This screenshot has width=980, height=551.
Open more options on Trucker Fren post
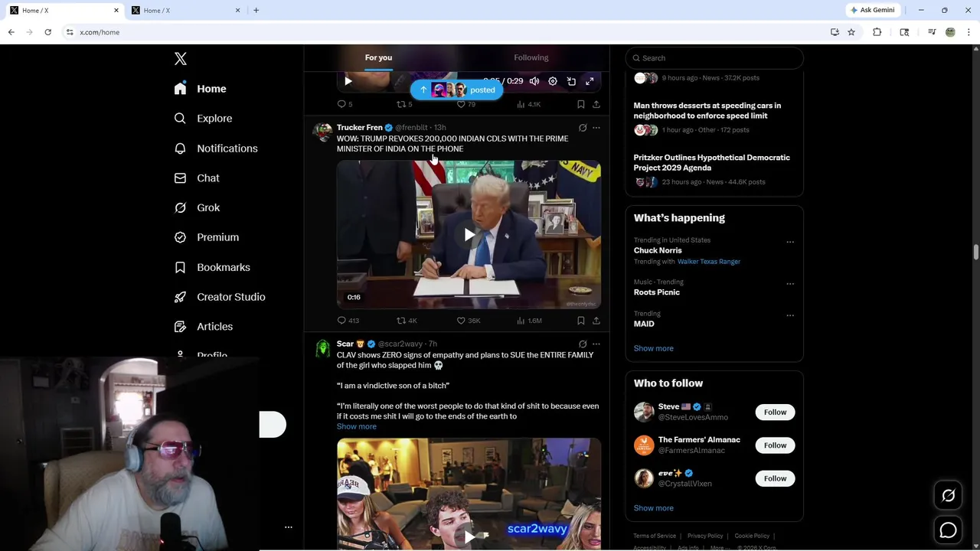[x=596, y=128]
